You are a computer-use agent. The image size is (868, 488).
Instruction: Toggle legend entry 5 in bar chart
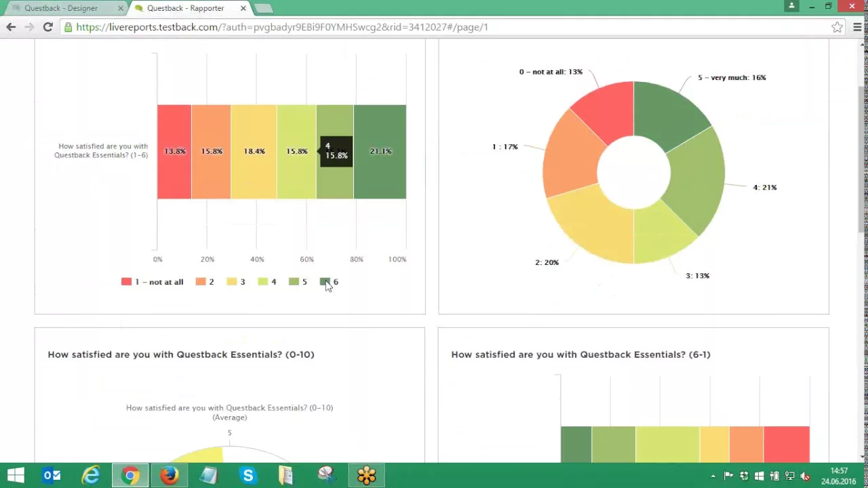[298, 282]
